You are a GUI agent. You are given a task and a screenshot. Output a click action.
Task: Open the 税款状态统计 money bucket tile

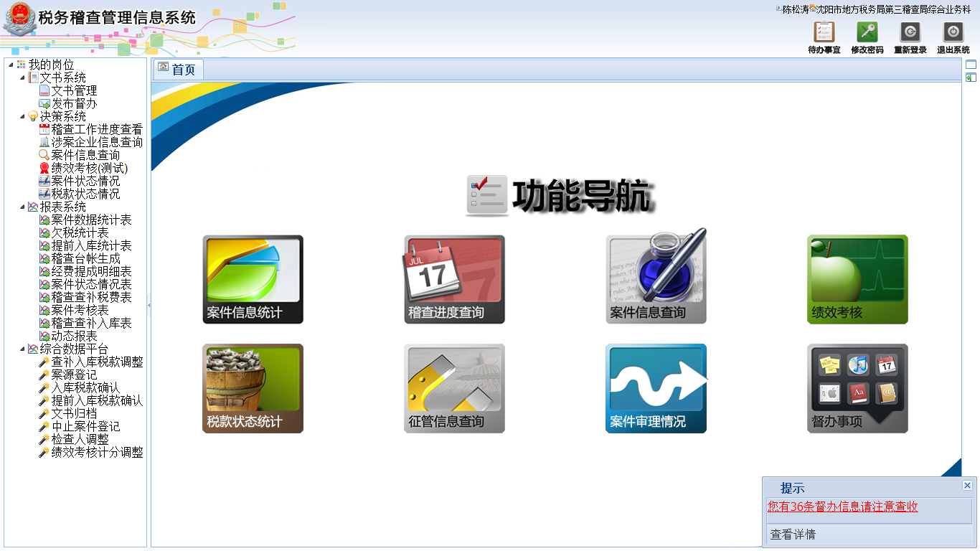[253, 388]
